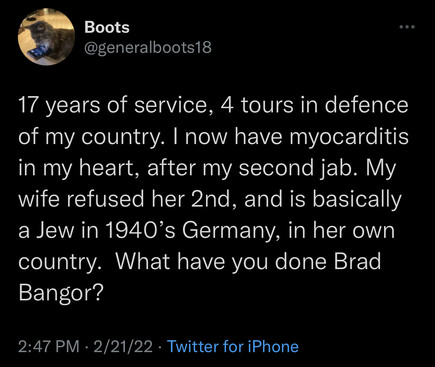Click the Twitter for iPhone source link
This screenshot has width=435, height=367.
232,347
